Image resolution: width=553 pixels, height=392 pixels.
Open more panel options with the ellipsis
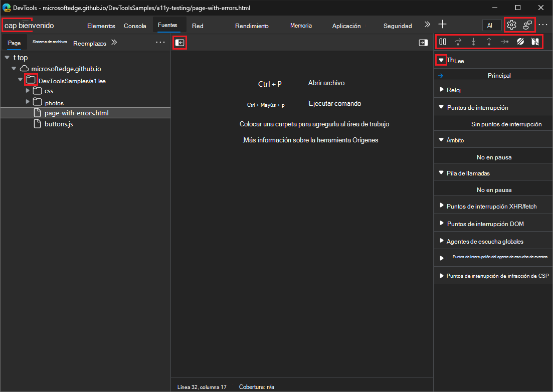coord(160,42)
